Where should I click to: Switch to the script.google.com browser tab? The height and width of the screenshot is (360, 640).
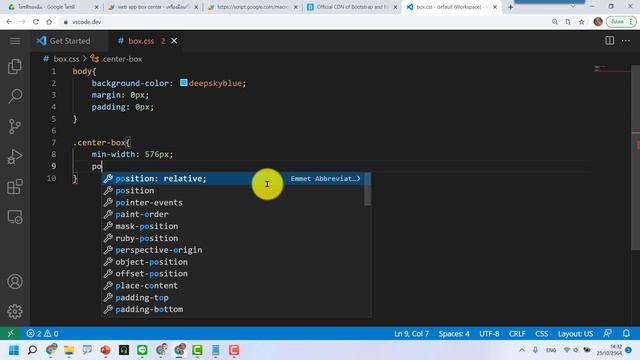[x=253, y=7]
